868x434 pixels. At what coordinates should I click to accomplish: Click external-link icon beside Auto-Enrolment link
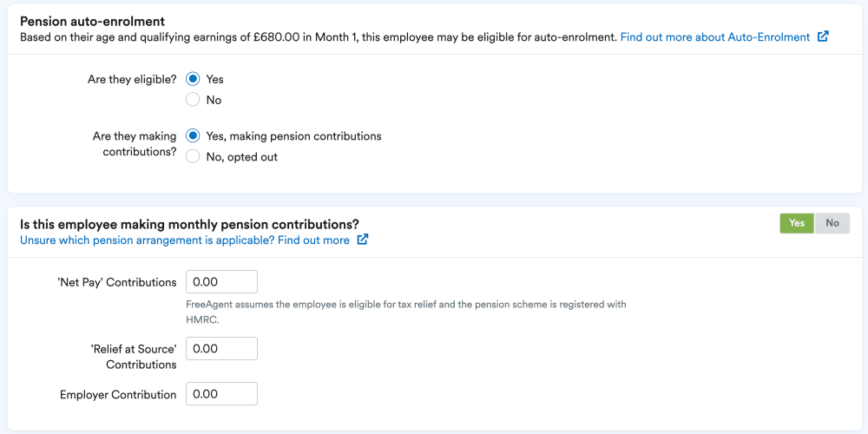[x=823, y=37]
